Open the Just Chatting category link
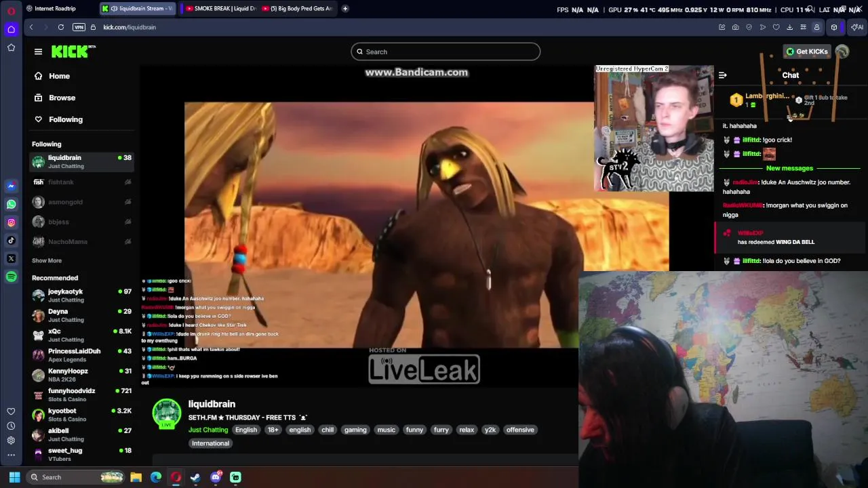Image resolution: width=868 pixels, height=488 pixels. [x=208, y=430]
